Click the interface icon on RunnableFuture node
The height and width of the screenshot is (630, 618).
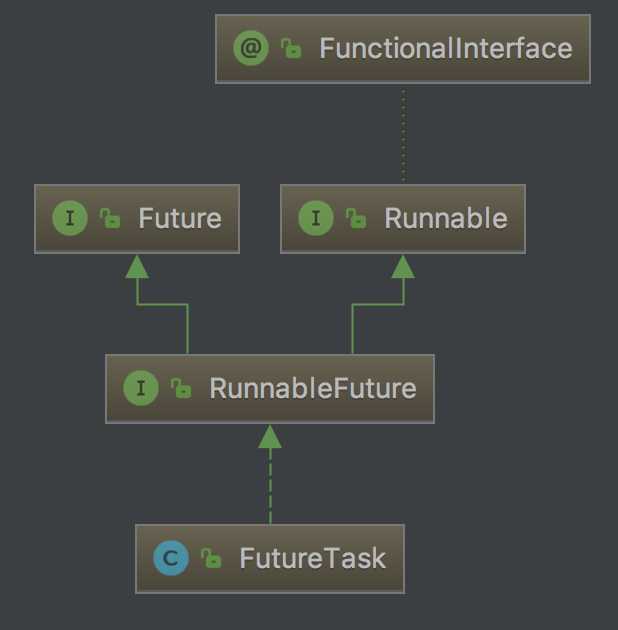click(141, 388)
